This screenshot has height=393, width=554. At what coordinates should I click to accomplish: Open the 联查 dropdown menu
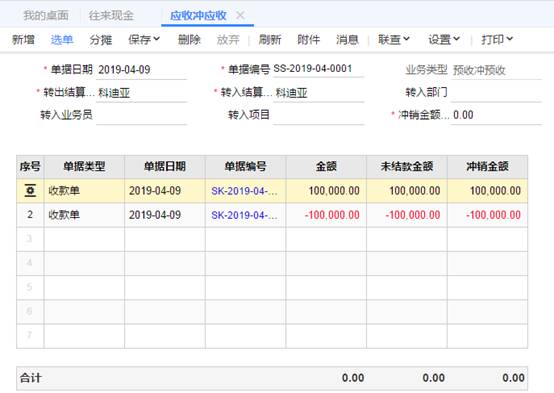pyautogui.click(x=394, y=39)
